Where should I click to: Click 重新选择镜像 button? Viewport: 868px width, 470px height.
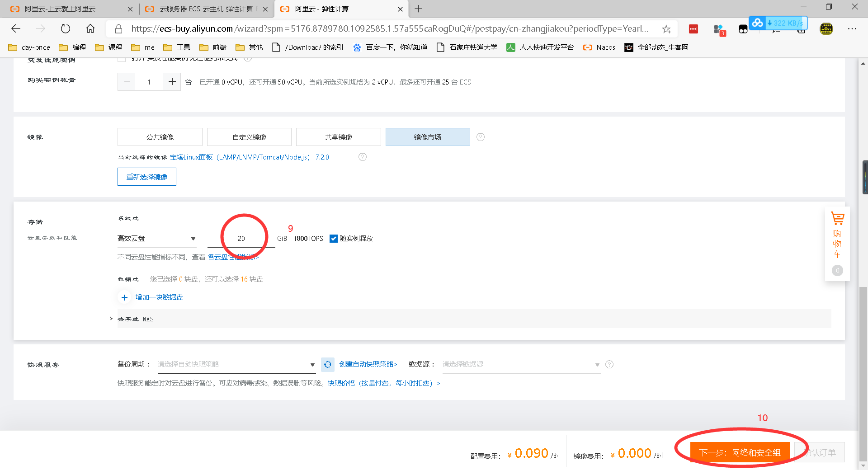[x=147, y=177]
